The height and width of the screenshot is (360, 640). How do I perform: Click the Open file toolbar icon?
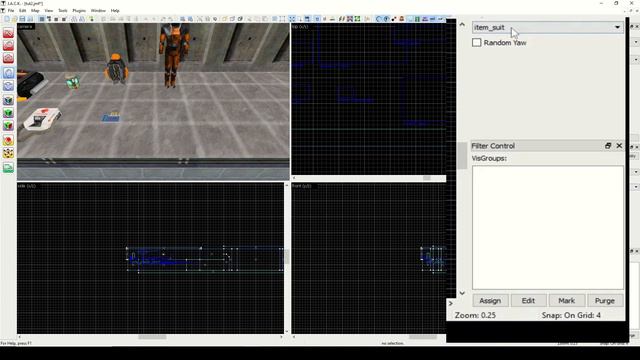point(14,19)
